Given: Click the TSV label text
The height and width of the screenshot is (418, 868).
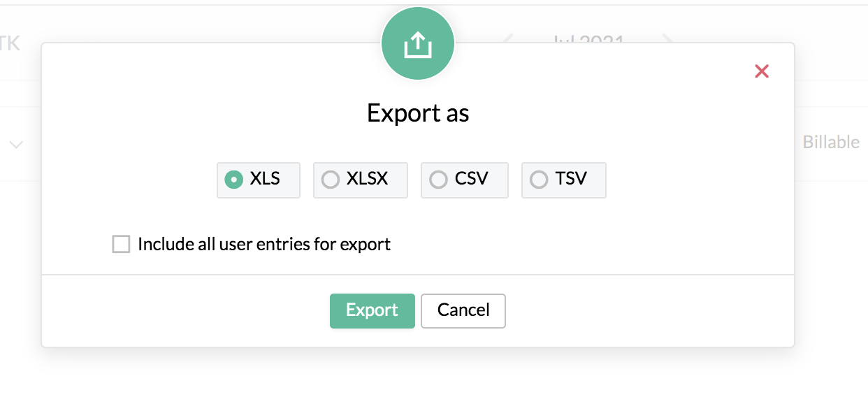Looking at the screenshot, I should tap(571, 178).
